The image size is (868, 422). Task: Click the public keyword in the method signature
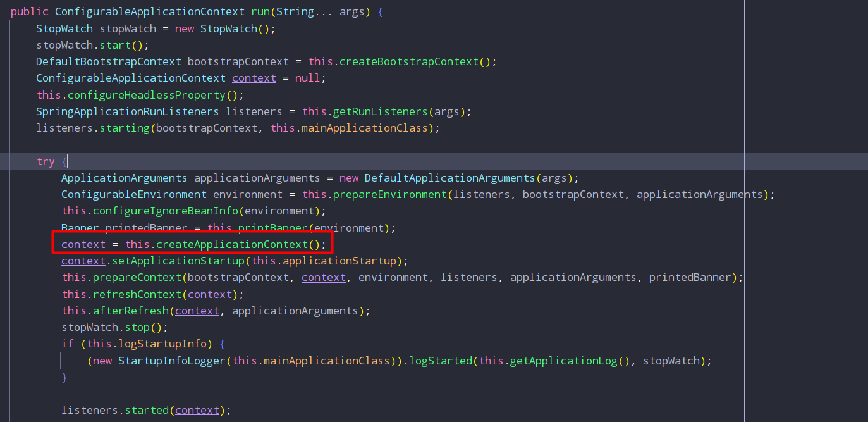coord(30,12)
